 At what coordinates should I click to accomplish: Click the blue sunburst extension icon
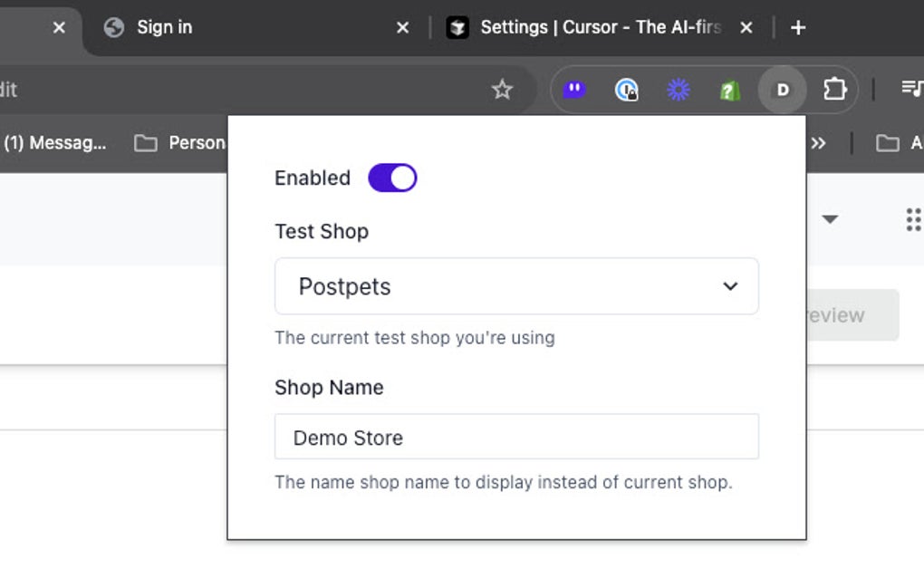tap(678, 90)
